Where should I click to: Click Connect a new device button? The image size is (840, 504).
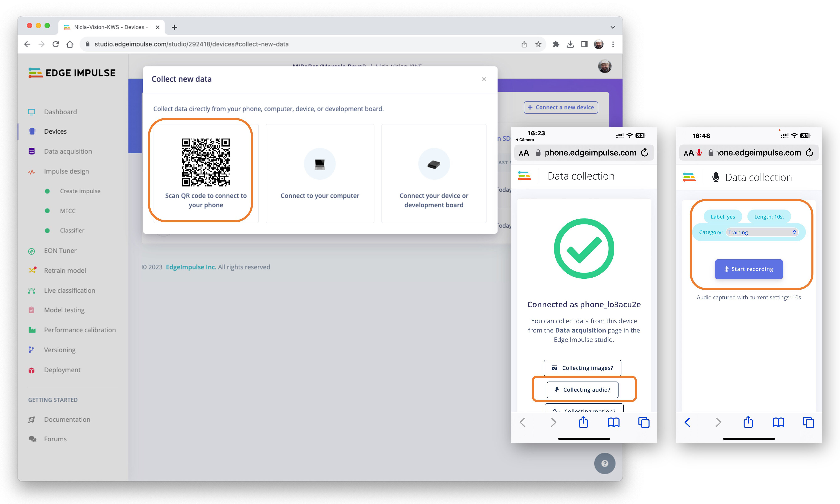[x=560, y=107]
